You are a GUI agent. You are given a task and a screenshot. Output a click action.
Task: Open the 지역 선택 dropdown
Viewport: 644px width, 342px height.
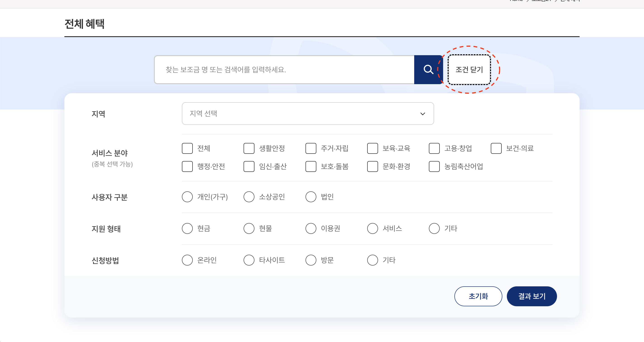pyautogui.click(x=308, y=114)
